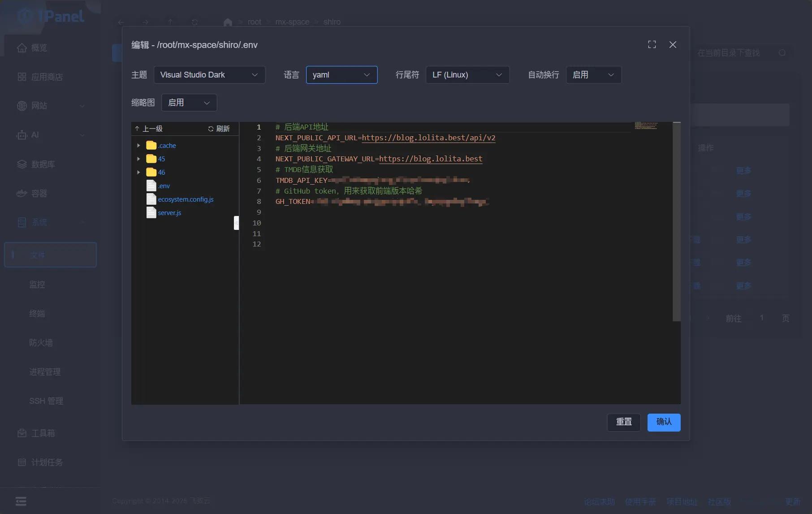Click the server.js file icon

tap(151, 212)
